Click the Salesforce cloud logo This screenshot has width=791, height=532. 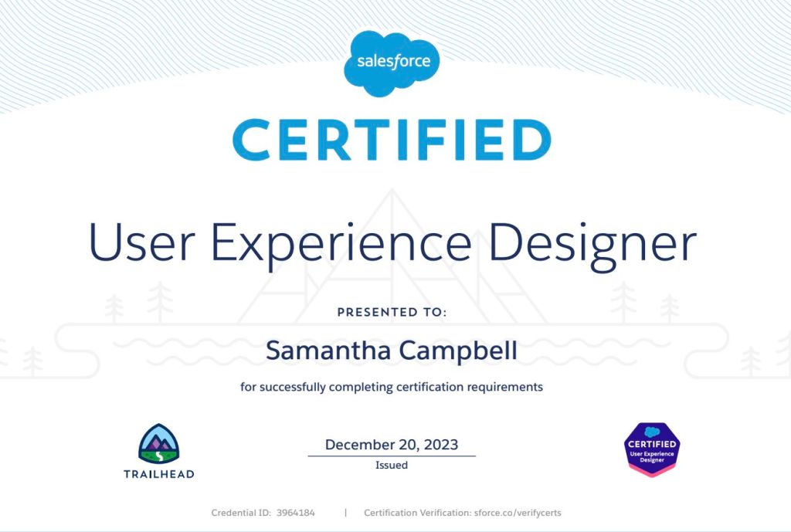pyautogui.click(x=392, y=62)
